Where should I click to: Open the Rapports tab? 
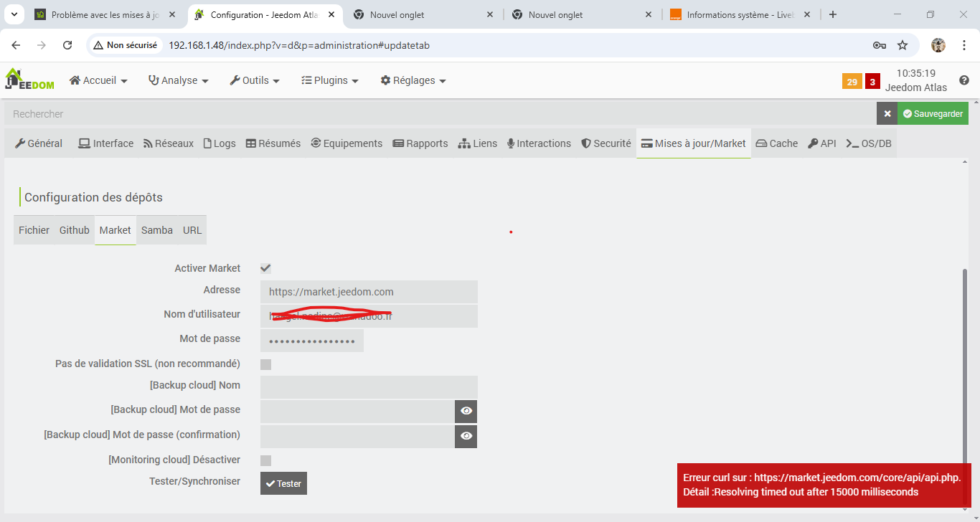point(420,143)
